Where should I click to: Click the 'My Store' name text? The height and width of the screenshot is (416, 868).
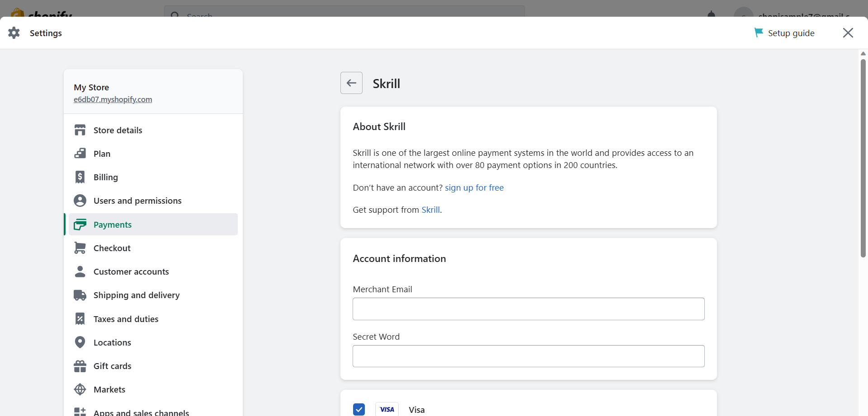(x=91, y=87)
